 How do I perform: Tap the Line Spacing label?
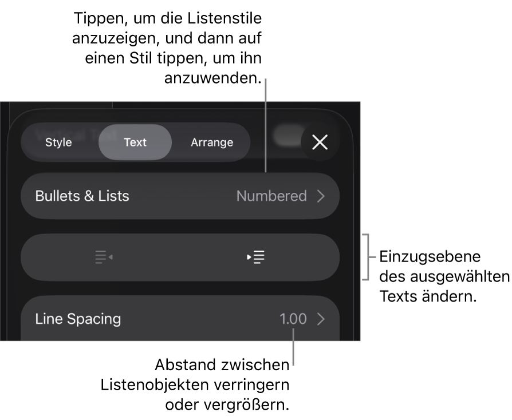coord(78,319)
